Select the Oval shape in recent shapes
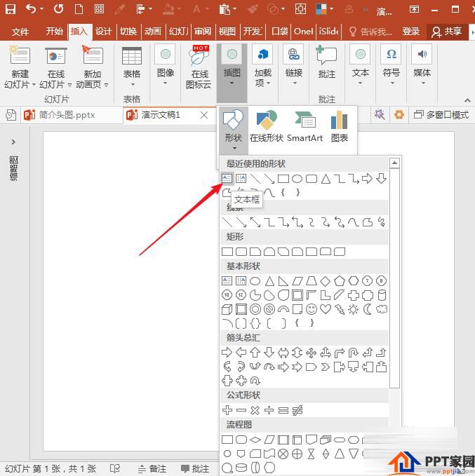The height and width of the screenshot is (476, 475). (x=297, y=179)
